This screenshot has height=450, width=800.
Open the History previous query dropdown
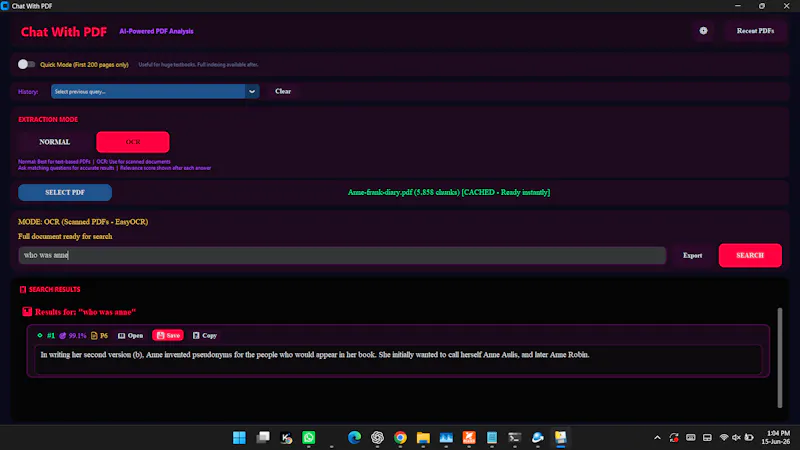(x=155, y=91)
